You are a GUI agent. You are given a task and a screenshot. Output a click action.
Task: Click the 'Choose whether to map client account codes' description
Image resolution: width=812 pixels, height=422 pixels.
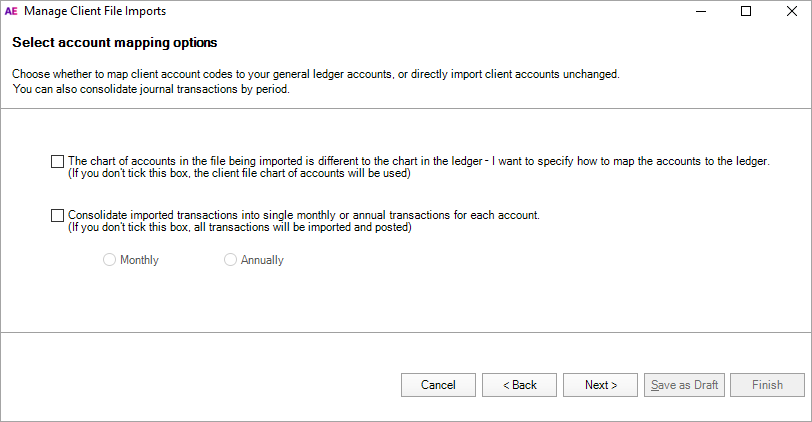pyautogui.click(x=315, y=74)
